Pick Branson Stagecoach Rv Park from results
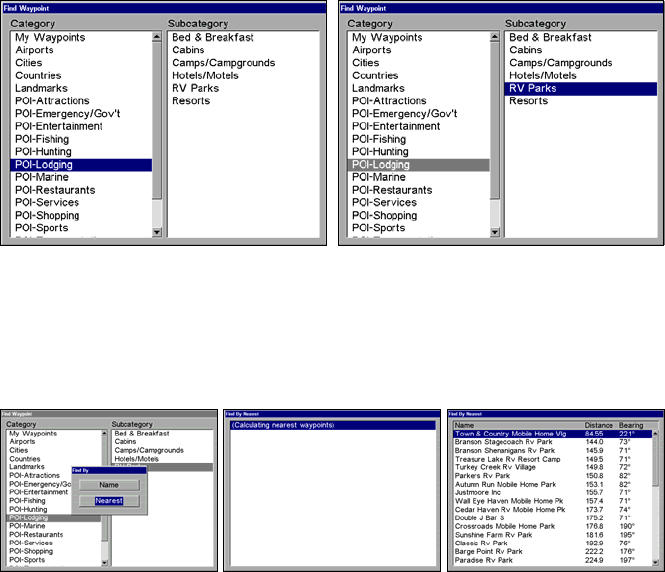 pyautogui.click(x=503, y=441)
